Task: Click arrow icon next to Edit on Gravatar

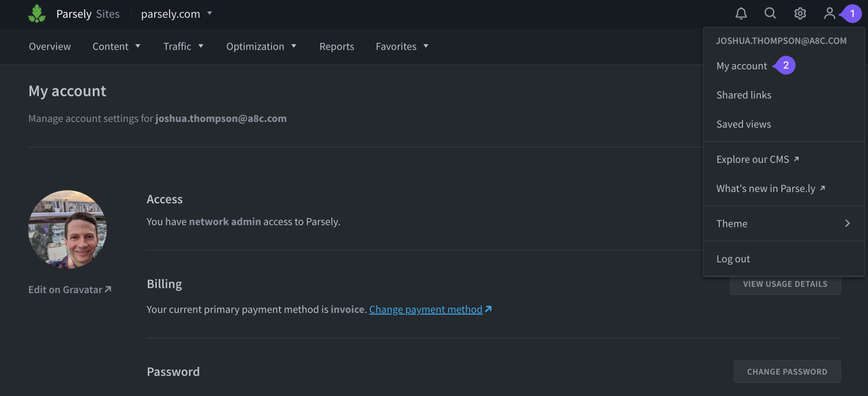Action: pyautogui.click(x=108, y=289)
